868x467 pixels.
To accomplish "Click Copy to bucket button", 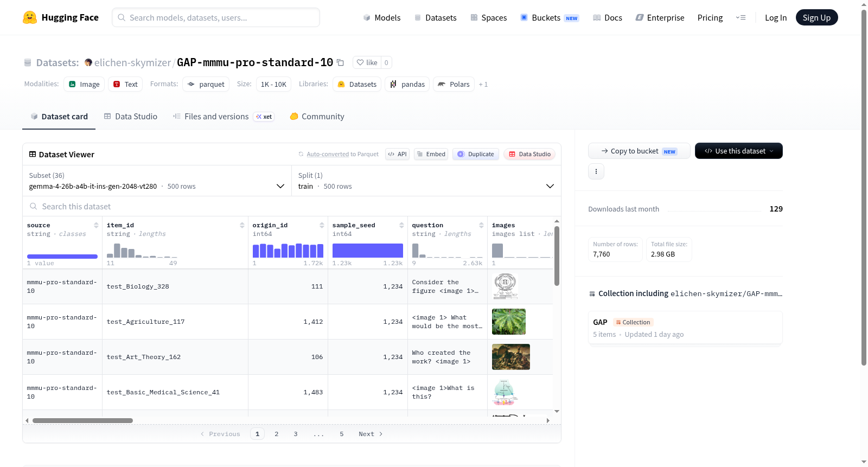I will pyautogui.click(x=639, y=151).
